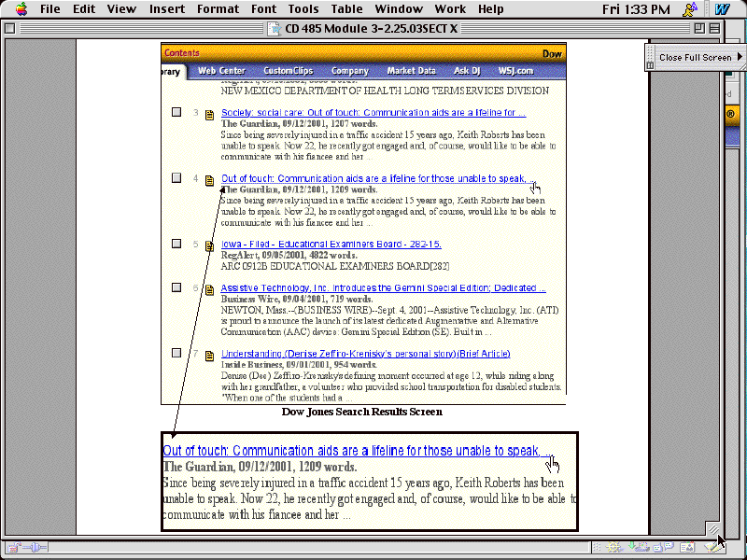Check the box next to result 5

point(176,244)
